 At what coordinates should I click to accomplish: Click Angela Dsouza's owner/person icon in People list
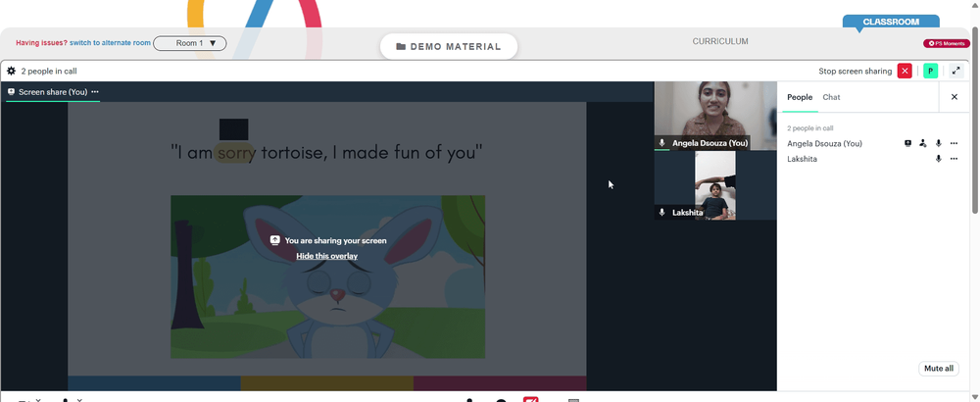(923, 143)
